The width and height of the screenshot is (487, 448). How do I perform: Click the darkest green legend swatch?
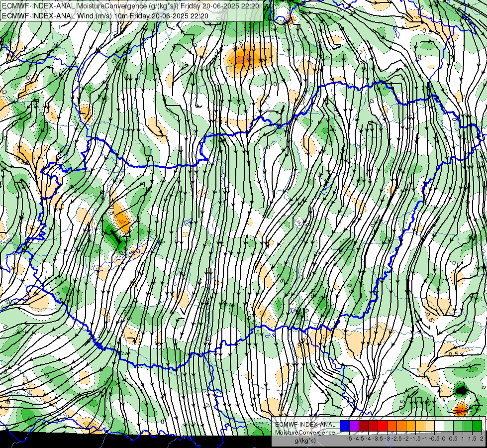477,426
